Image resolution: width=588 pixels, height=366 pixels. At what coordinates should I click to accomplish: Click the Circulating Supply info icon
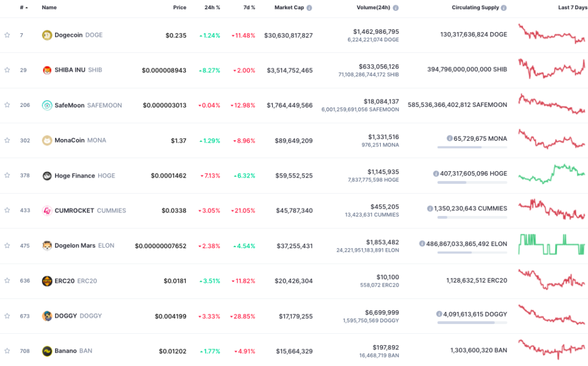[504, 8]
